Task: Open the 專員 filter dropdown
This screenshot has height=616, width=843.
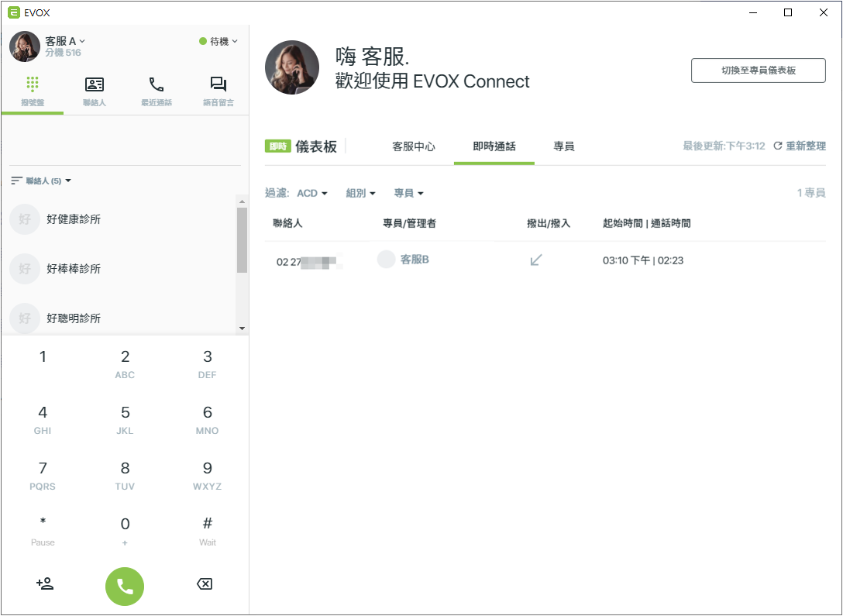Action: click(x=408, y=193)
